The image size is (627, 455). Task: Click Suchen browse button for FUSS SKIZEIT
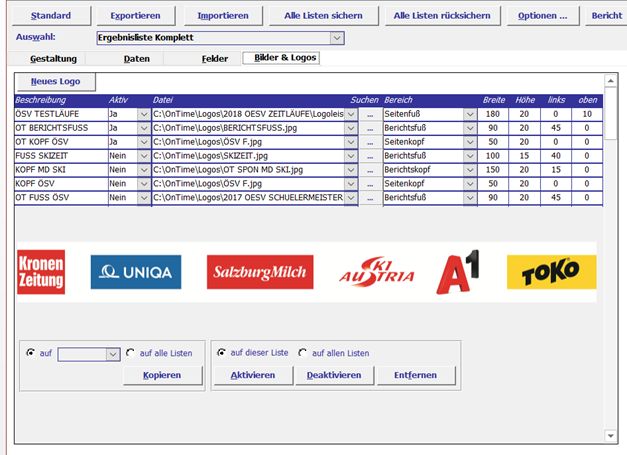[x=370, y=156]
